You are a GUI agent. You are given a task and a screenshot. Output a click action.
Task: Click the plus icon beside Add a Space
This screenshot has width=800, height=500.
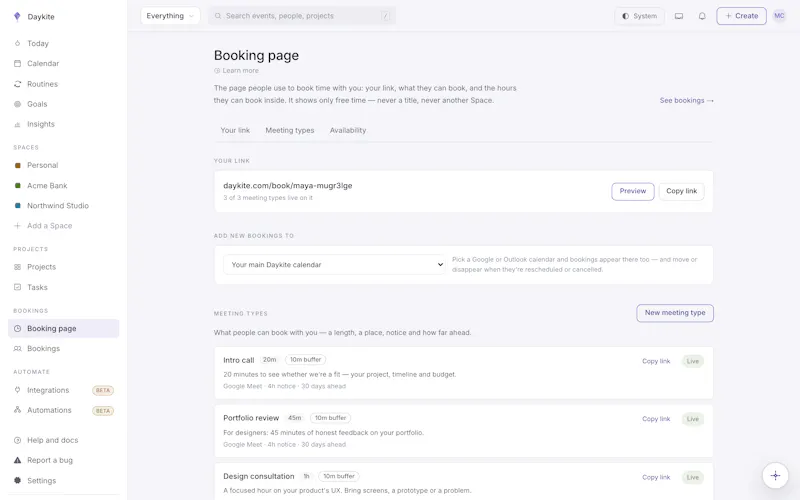point(17,226)
